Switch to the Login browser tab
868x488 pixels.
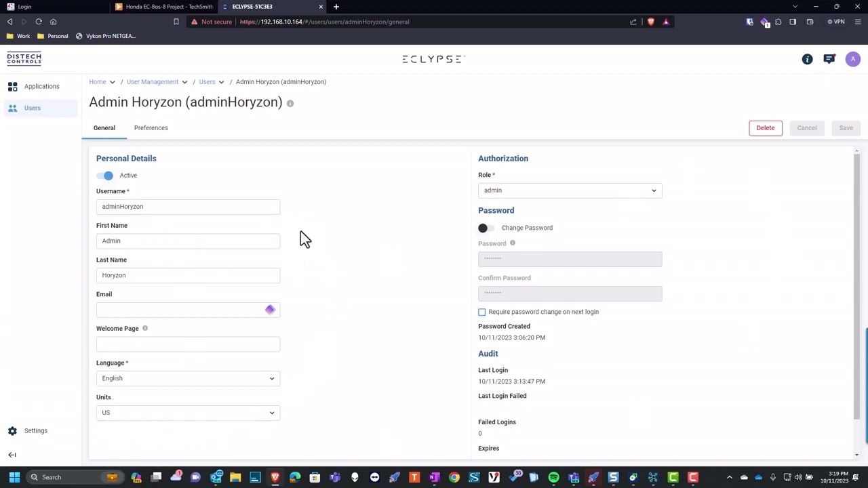(x=54, y=7)
